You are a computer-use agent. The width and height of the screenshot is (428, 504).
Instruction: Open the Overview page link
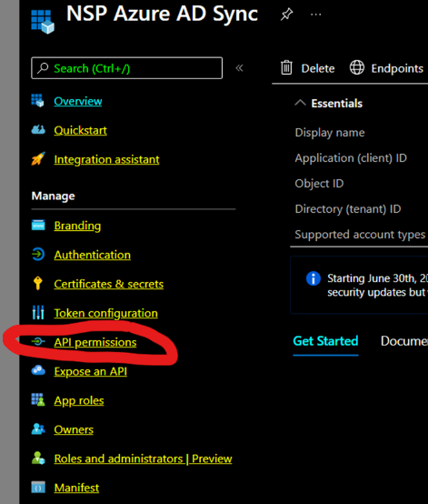pos(78,101)
